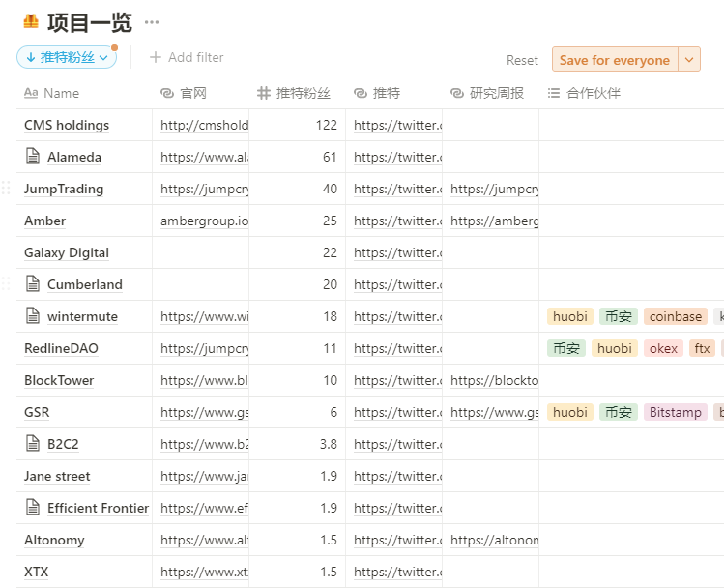Open the BlockTower entry
The width and height of the screenshot is (724, 588).
tap(59, 380)
